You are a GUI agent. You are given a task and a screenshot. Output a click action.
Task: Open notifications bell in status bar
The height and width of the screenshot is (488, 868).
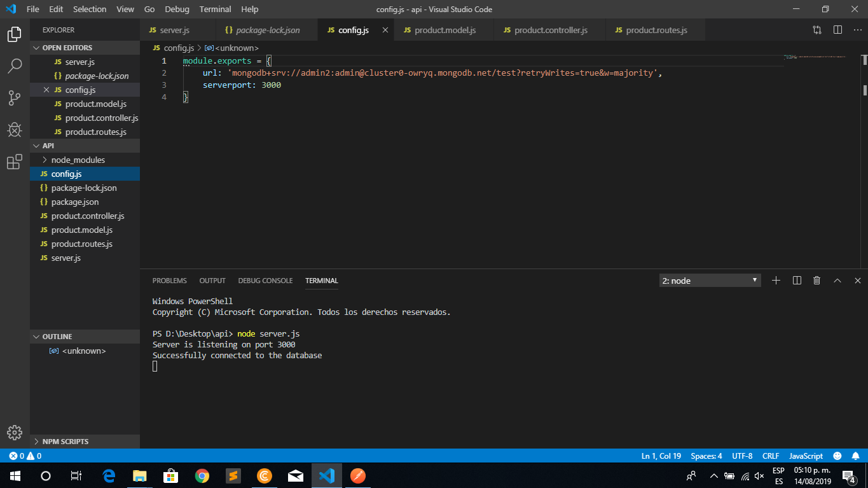(x=855, y=456)
